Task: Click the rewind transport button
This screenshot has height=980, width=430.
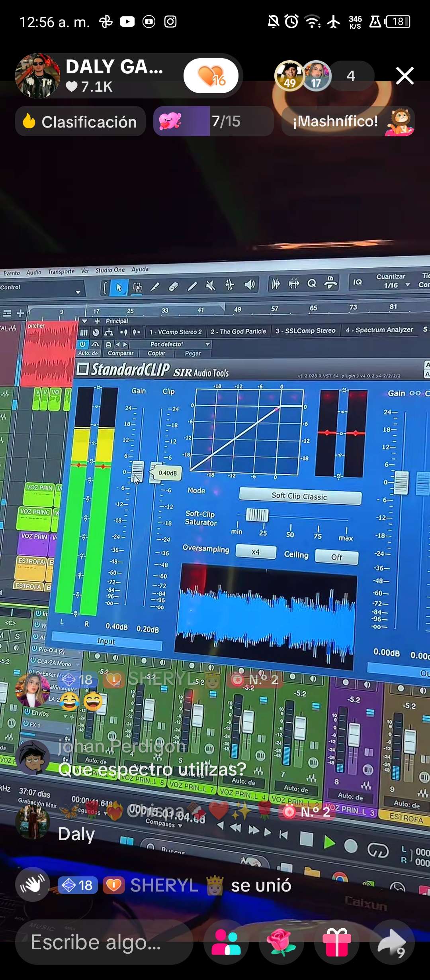Action: (x=235, y=828)
